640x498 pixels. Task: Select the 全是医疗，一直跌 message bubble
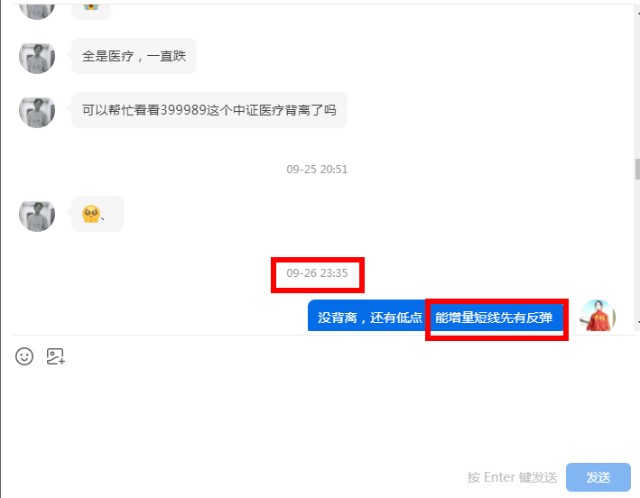pos(134,56)
